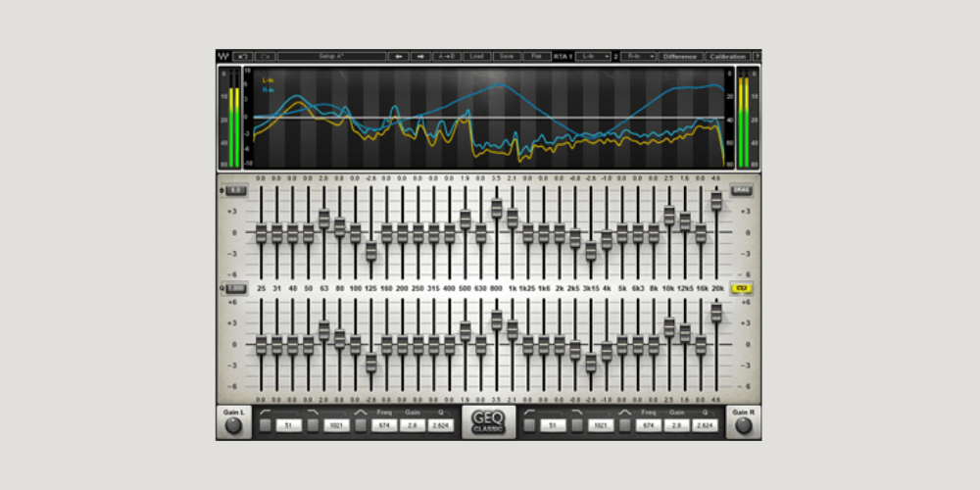Click the yellow L-In legend in analyzer
980x490 pixels.
pos(269,80)
